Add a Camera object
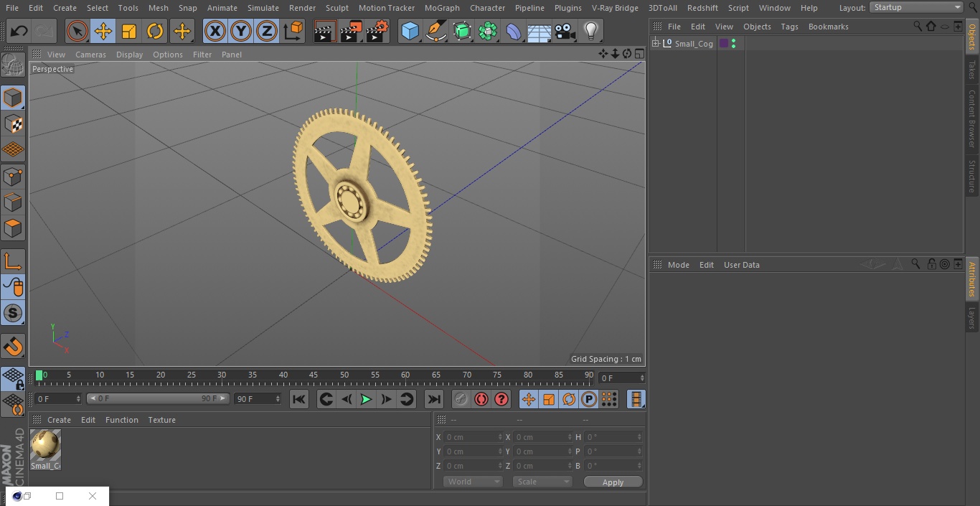The width and height of the screenshot is (980, 506). coord(565,31)
